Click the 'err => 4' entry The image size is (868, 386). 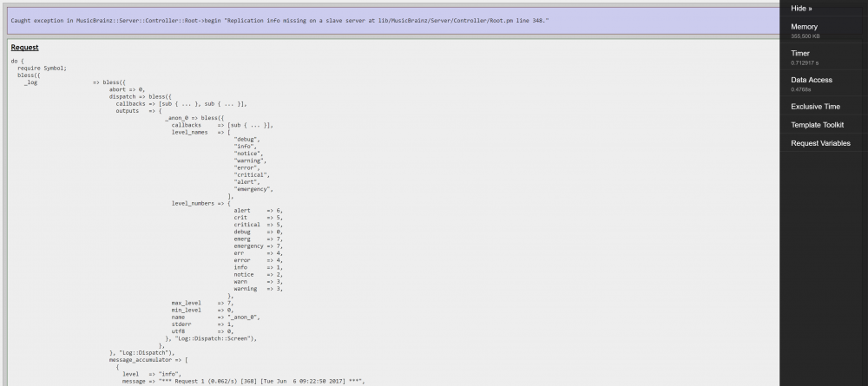tap(258, 253)
